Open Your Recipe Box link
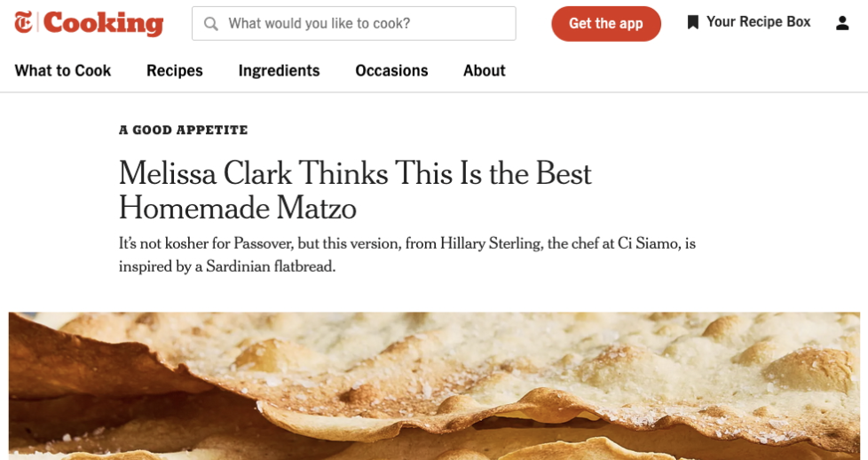The image size is (868, 460). (x=758, y=22)
